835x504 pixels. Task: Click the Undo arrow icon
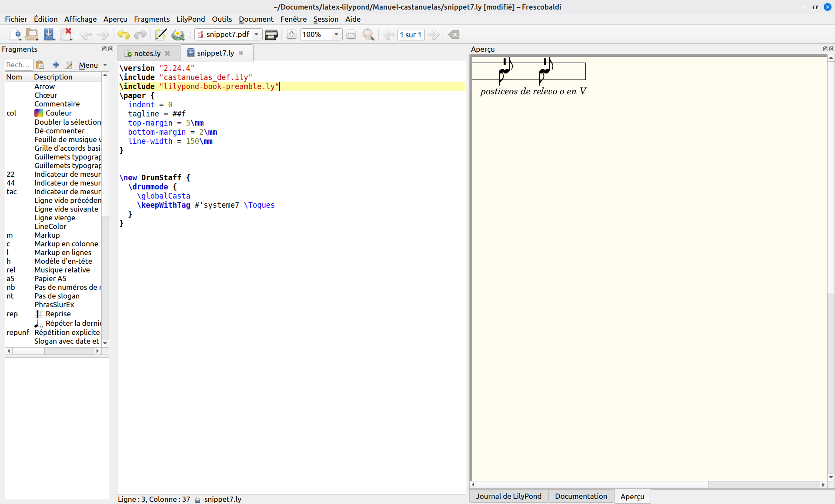(123, 34)
